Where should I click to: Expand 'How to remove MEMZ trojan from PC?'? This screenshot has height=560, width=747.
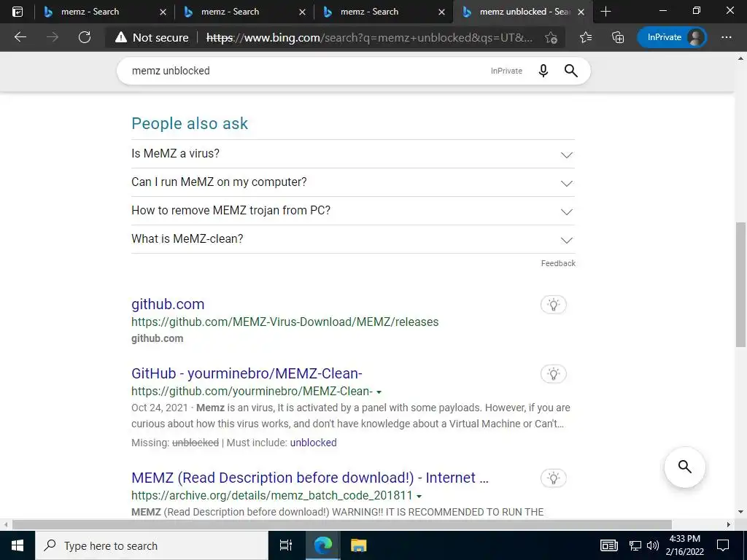(x=353, y=211)
